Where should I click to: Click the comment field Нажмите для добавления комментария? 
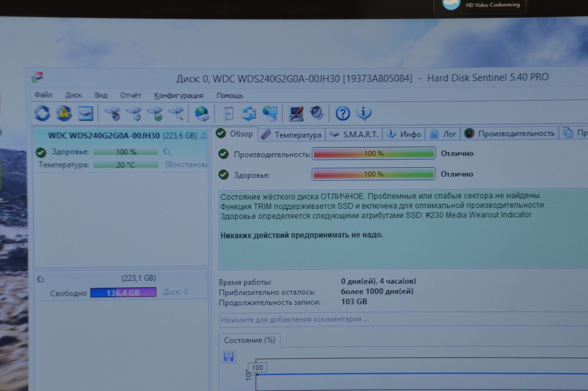point(403,320)
